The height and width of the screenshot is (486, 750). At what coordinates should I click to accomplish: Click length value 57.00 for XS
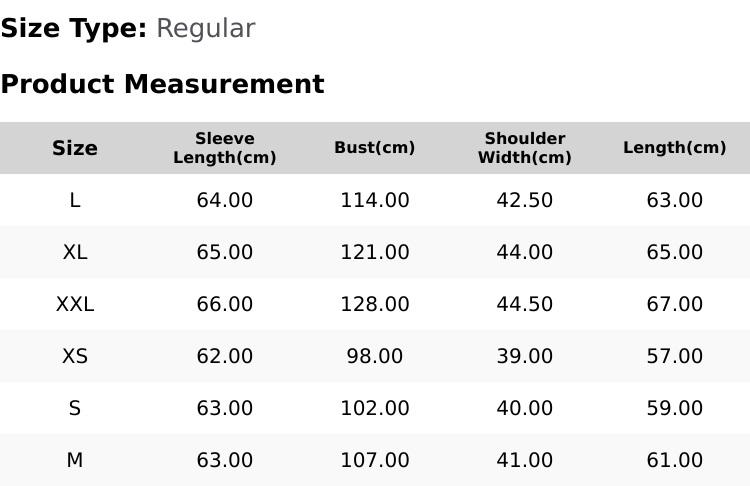(x=674, y=356)
